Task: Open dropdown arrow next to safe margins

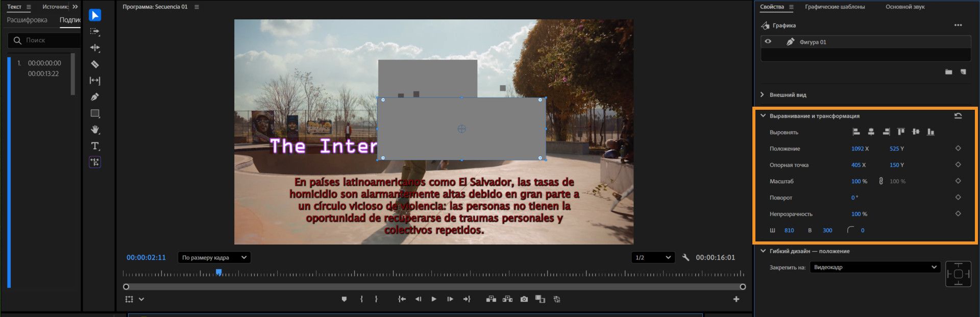Action: 141,299
